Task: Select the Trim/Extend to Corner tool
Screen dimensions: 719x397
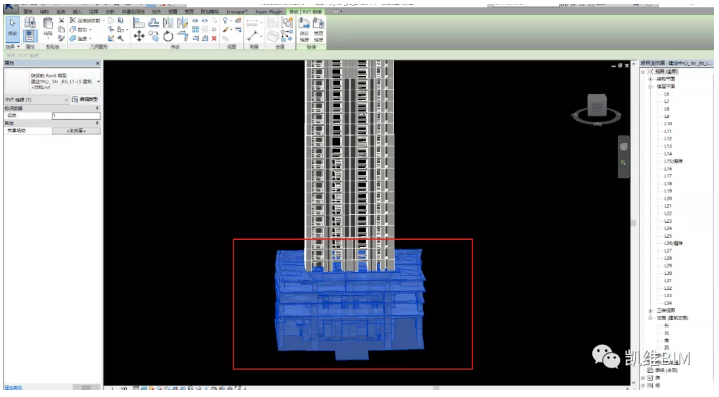Action: 183,36
